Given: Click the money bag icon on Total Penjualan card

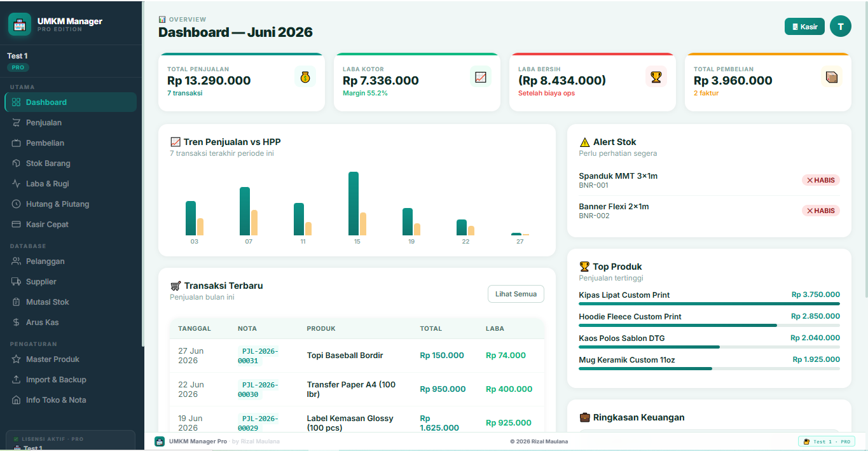Looking at the screenshot, I should pos(305,77).
